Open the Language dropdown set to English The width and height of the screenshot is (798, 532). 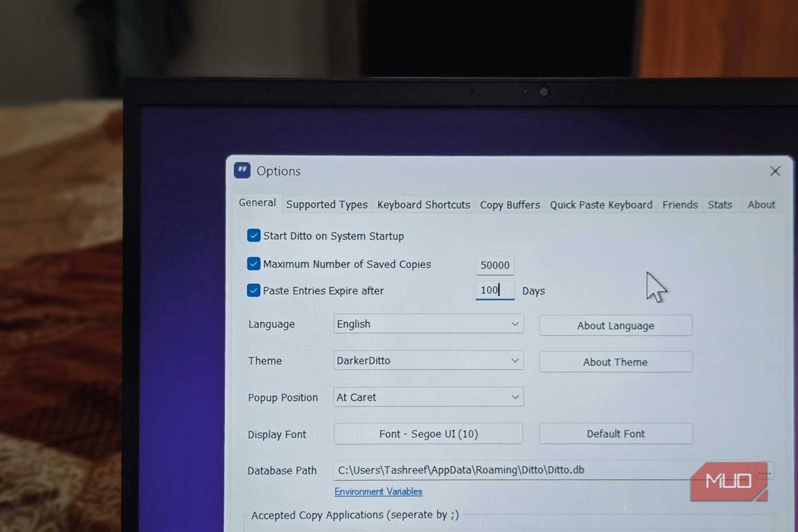[x=428, y=324]
